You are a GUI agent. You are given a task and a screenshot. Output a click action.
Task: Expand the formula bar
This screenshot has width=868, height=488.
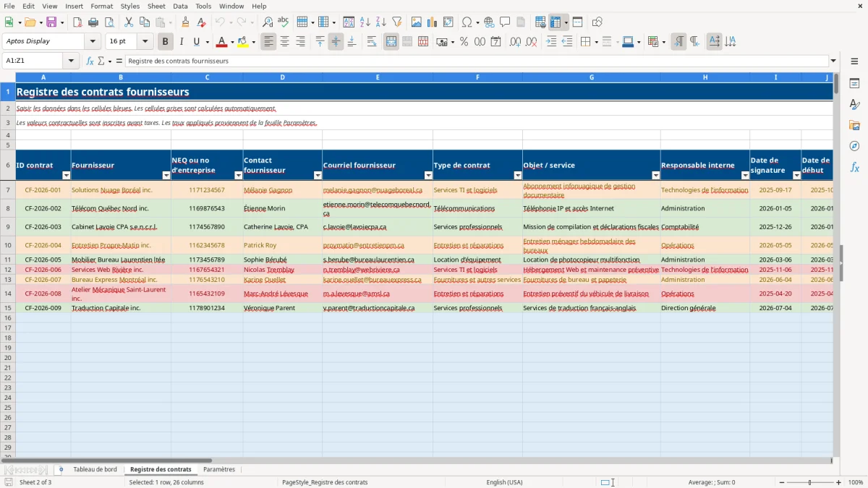click(833, 61)
